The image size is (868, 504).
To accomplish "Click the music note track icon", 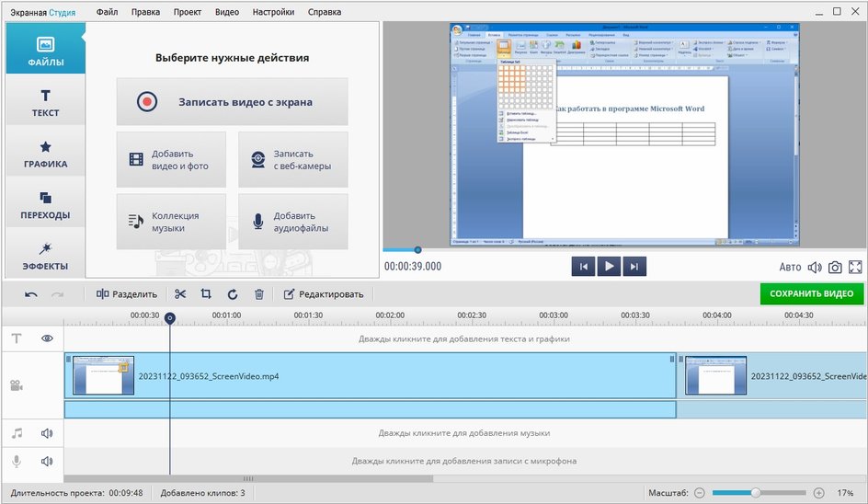I will (x=17, y=433).
